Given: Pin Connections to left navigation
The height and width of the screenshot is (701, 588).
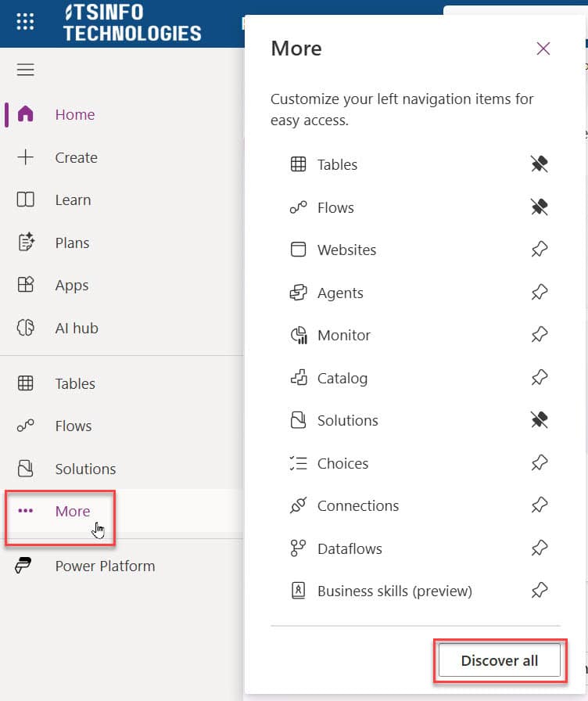Looking at the screenshot, I should (x=540, y=505).
